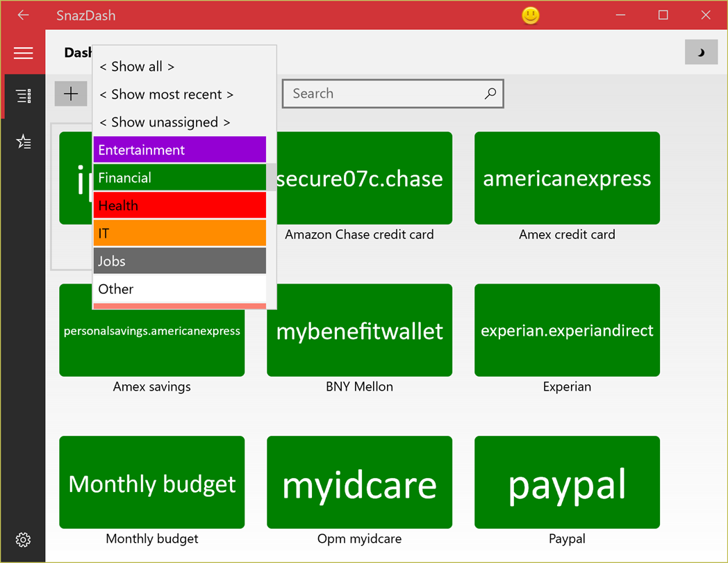
Task: Click the search magnifier icon
Action: pos(490,93)
